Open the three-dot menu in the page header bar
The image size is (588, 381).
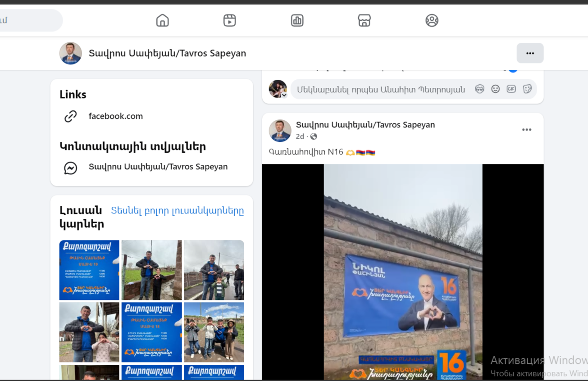pyautogui.click(x=530, y=53)
